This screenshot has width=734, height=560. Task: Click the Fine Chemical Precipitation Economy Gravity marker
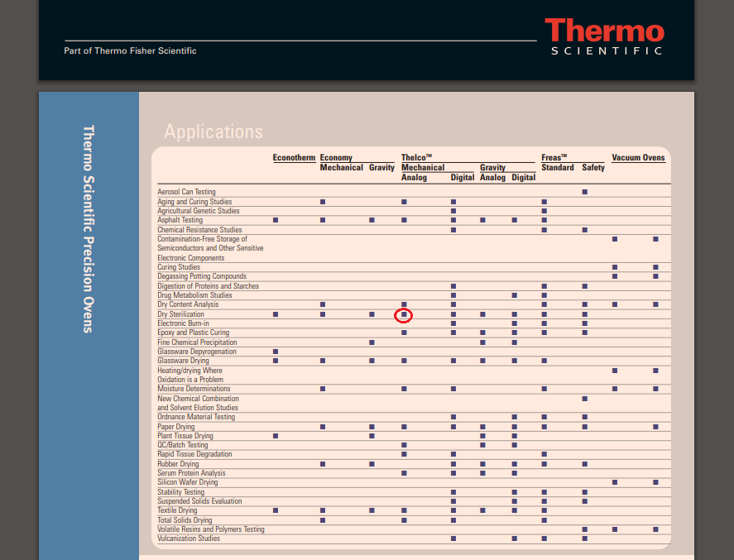click(372, 342)
